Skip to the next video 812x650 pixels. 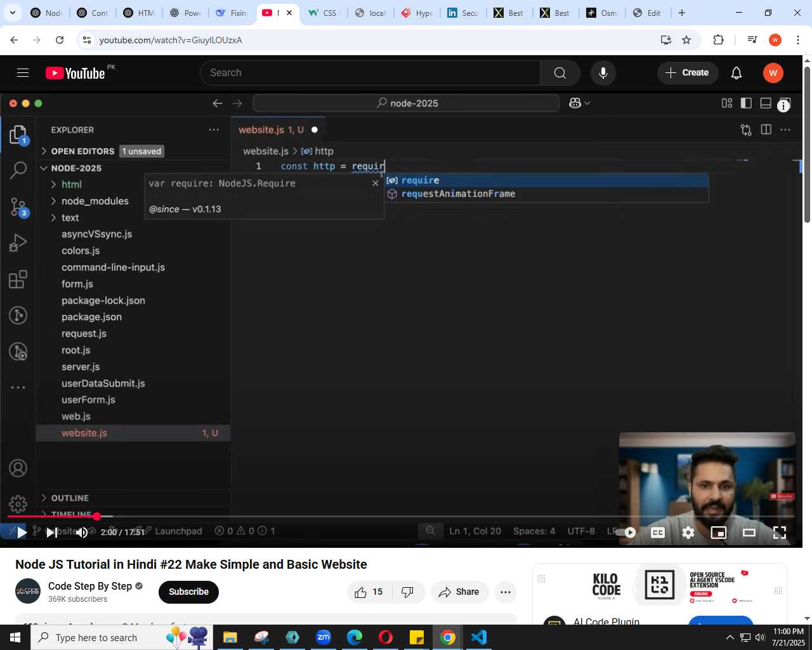click(52, 533)
